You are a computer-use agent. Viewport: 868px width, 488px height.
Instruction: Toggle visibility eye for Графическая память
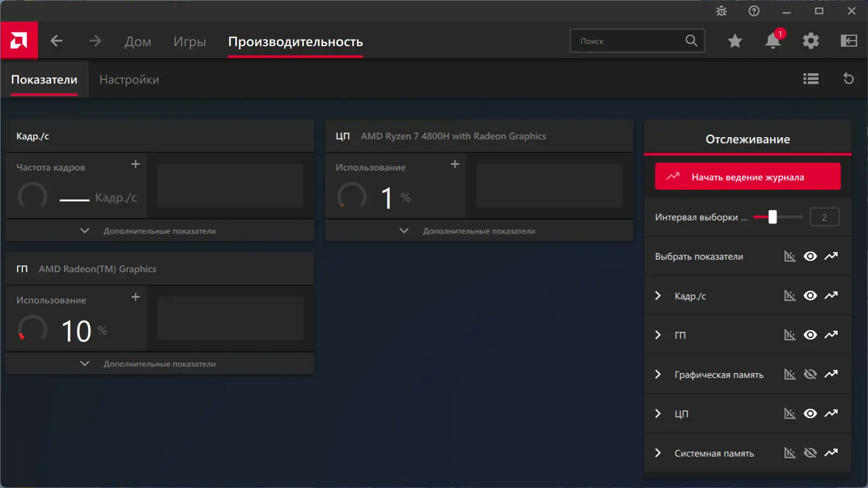point(810,374)
